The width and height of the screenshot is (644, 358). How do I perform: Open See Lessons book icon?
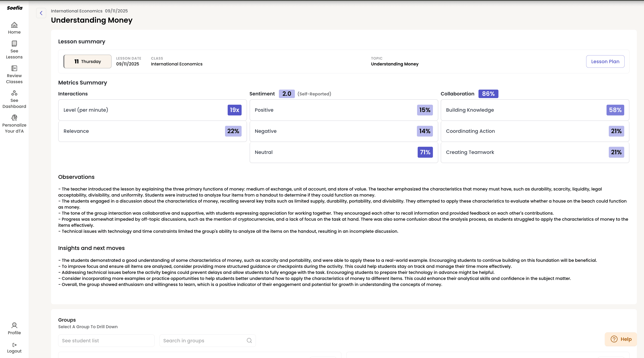[14, 44]
